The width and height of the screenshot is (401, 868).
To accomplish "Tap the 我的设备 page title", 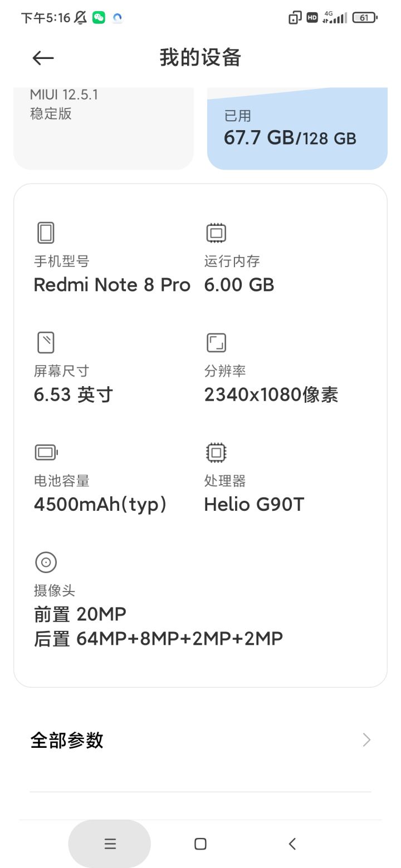I will [x=200, y=58].
